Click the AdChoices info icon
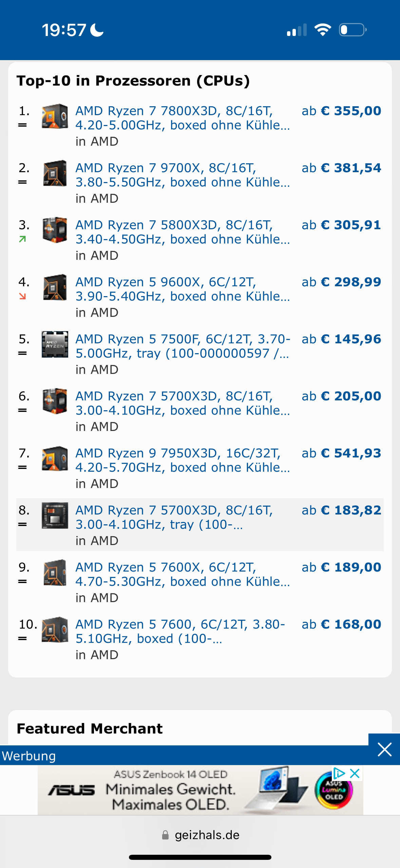The image size is (400, 868). point(339,774)
